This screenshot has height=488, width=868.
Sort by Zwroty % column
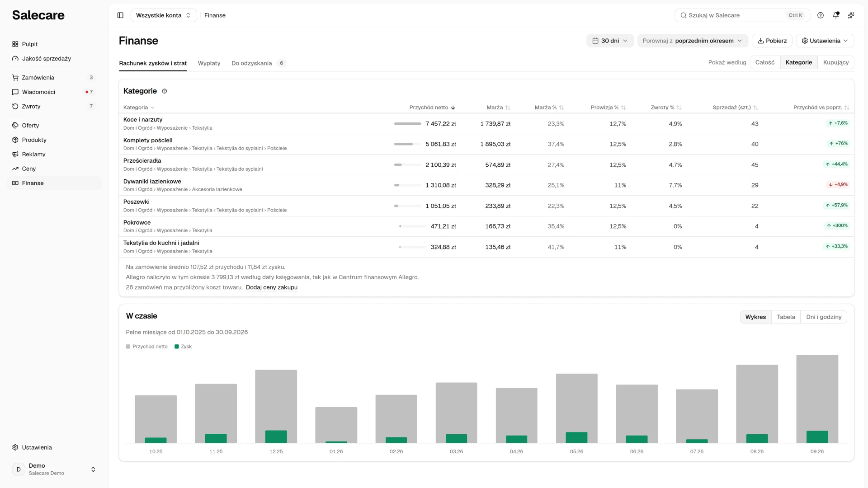point(666,108)
